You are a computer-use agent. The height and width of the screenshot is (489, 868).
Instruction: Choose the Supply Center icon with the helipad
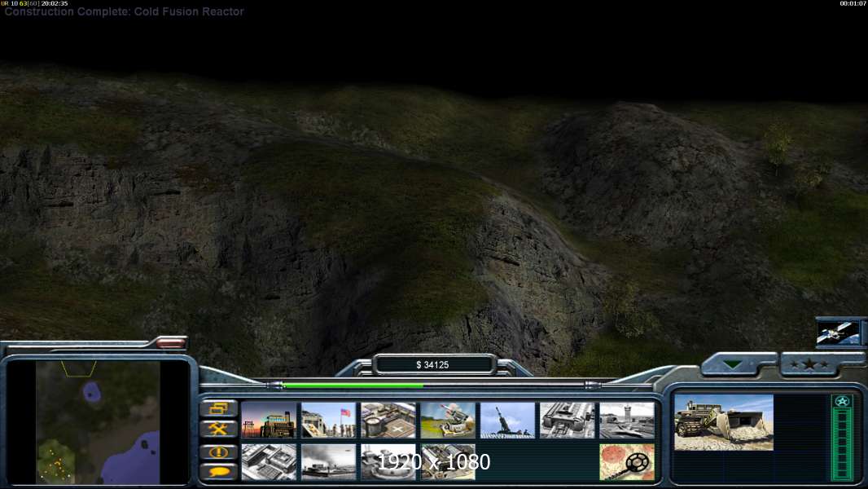pos(388,421)
